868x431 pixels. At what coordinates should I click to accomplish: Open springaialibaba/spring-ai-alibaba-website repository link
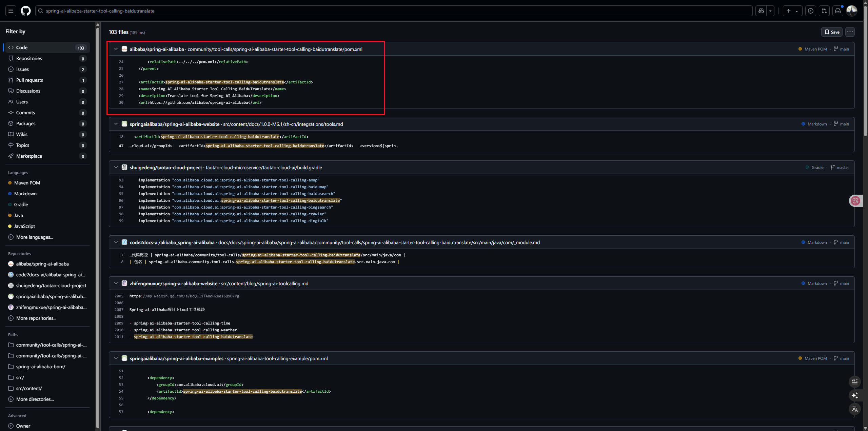175,124
